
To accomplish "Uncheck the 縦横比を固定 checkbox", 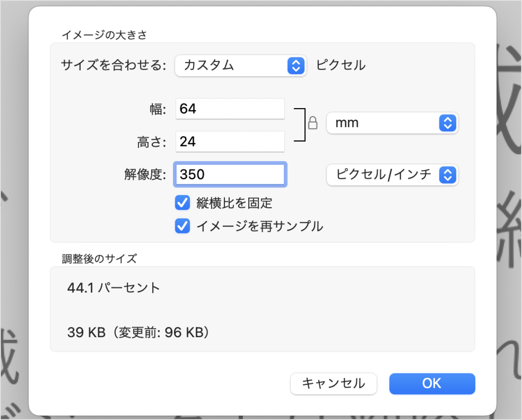I will pyautogui.click(x=182, y=203).
